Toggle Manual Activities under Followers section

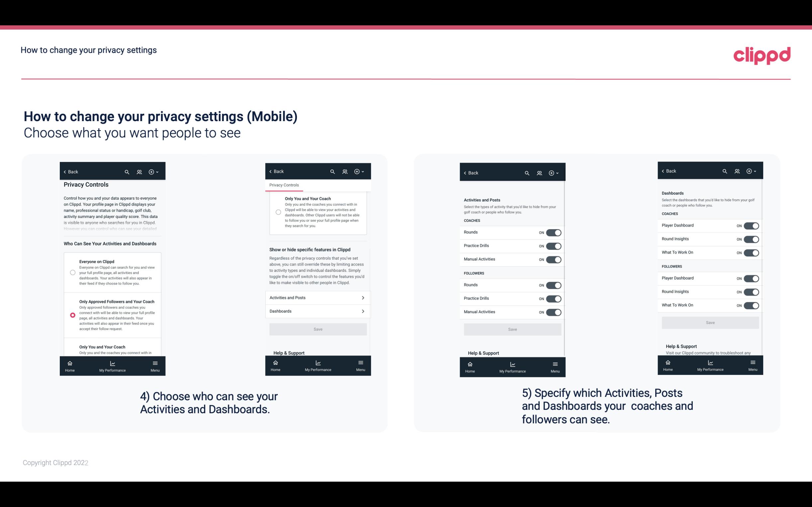click(554, 311)
